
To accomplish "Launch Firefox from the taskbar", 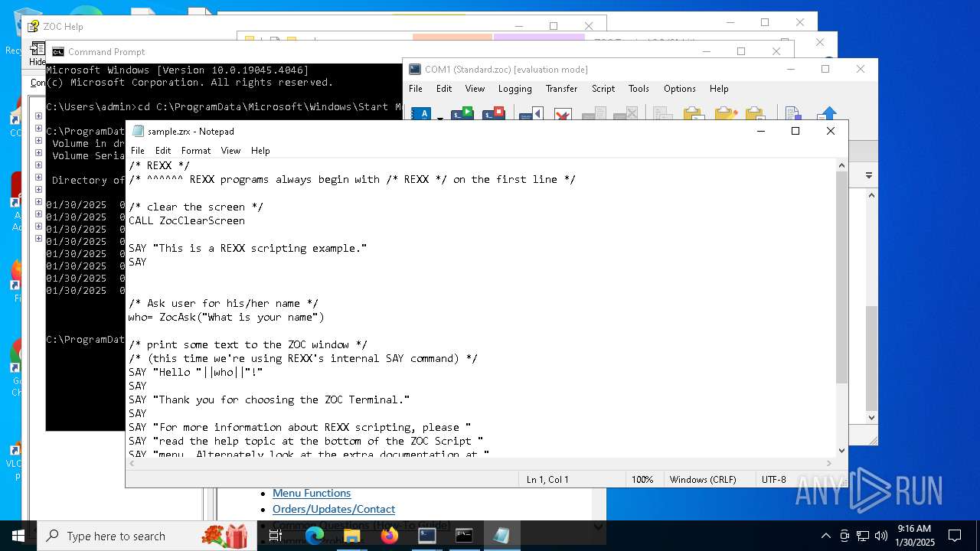I will pos(390,536).
